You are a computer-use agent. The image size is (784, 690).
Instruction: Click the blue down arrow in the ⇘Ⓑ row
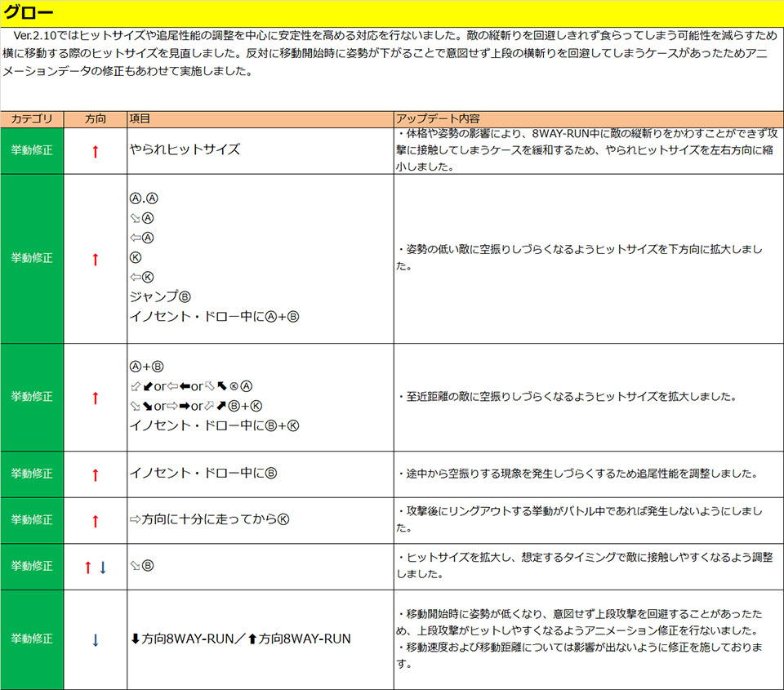(103, 567)
